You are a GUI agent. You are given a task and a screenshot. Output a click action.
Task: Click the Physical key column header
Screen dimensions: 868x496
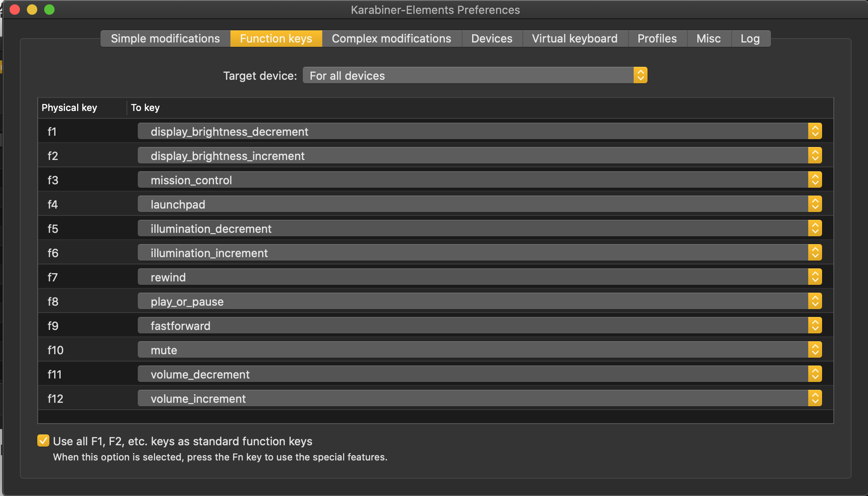(69, 108)
